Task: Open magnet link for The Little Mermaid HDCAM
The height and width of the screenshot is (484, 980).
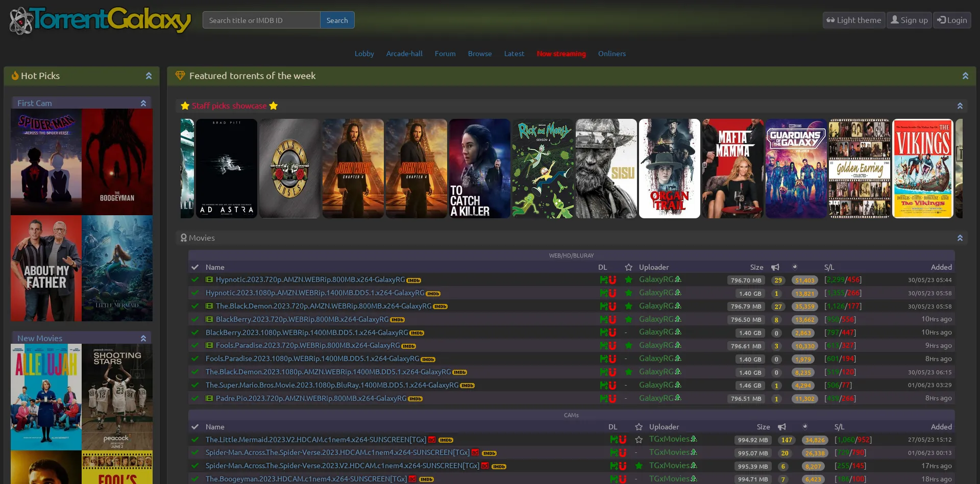Action: (623, 440)
